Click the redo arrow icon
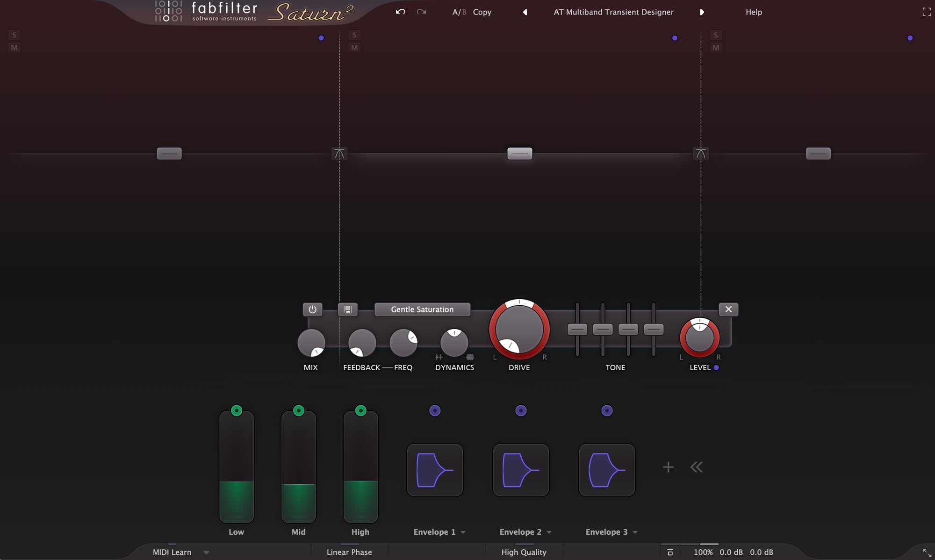The height and width of the screenshot is (560, 935). 421,12
